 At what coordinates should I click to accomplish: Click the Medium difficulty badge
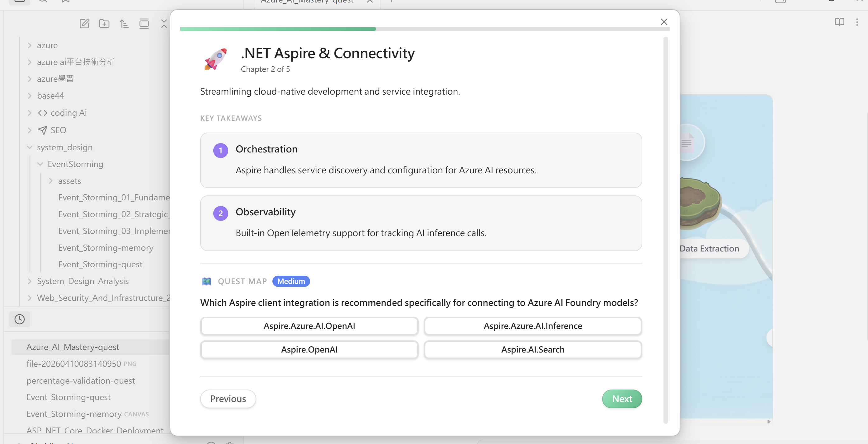click(291, 281)
